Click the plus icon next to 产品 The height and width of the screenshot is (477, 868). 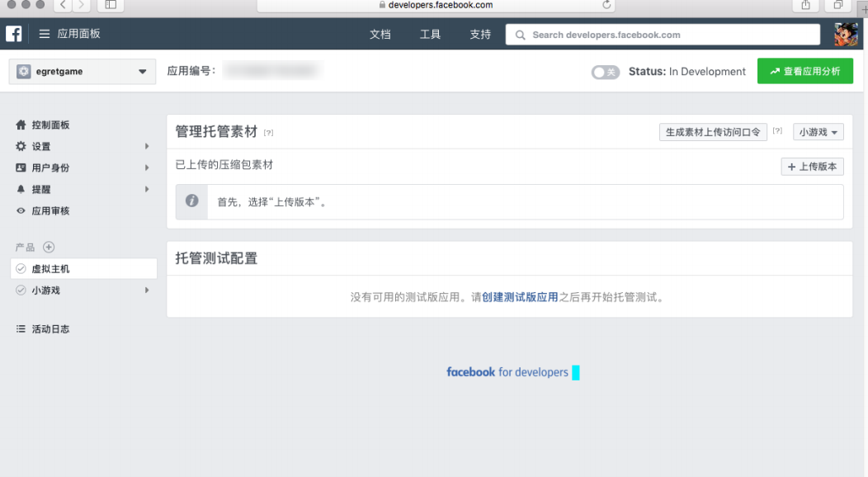48,247
